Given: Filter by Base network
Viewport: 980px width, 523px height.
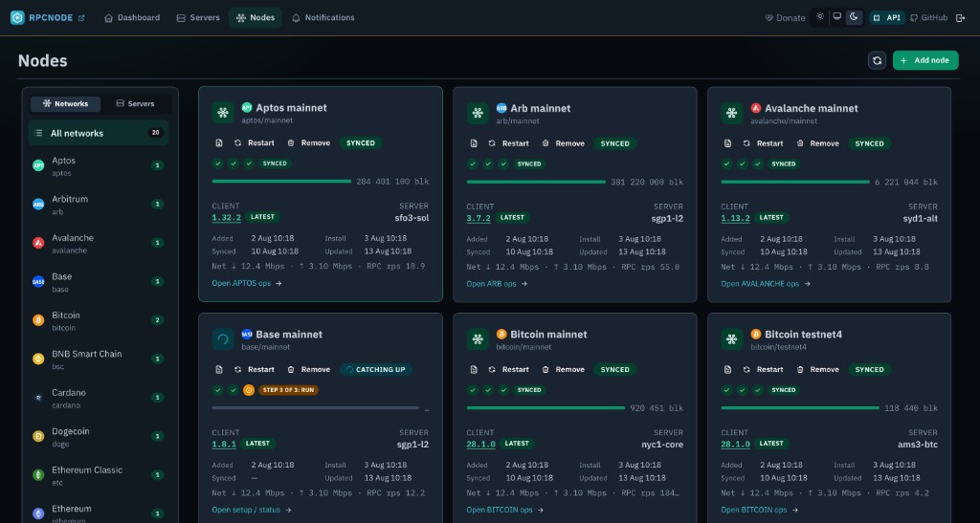Looking at the screenshot, I should pos(99,282).
